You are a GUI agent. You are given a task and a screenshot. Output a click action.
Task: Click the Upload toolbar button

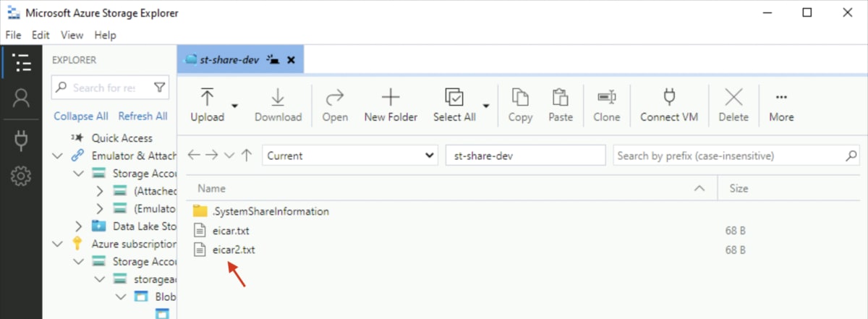(x=208, y=105)
